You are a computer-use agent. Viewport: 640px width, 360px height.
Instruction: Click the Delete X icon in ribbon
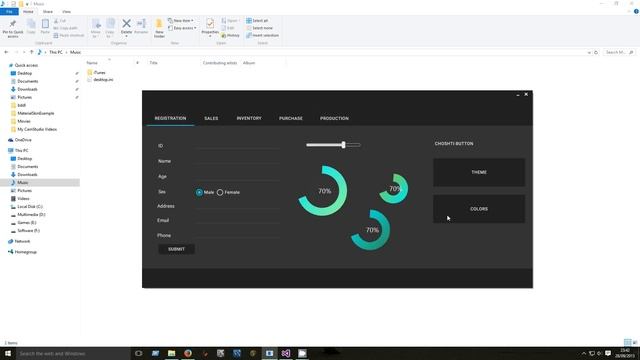(x=127, y=24)
